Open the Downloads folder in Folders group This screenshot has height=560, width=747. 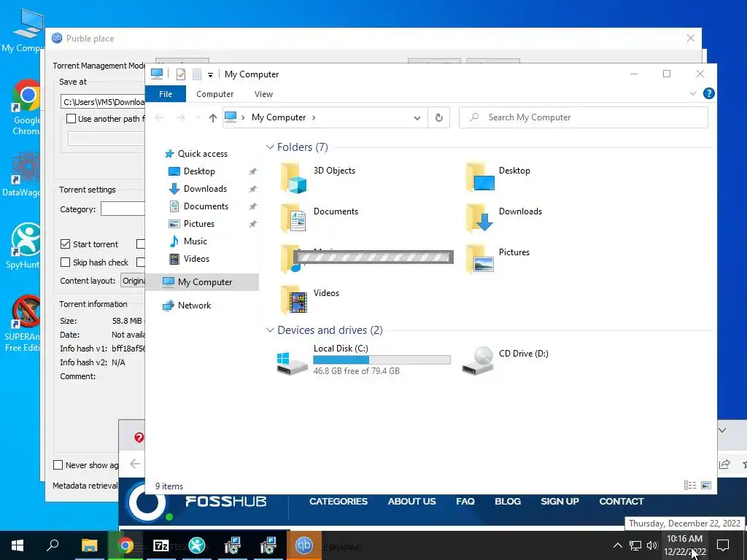pos(504,219)
